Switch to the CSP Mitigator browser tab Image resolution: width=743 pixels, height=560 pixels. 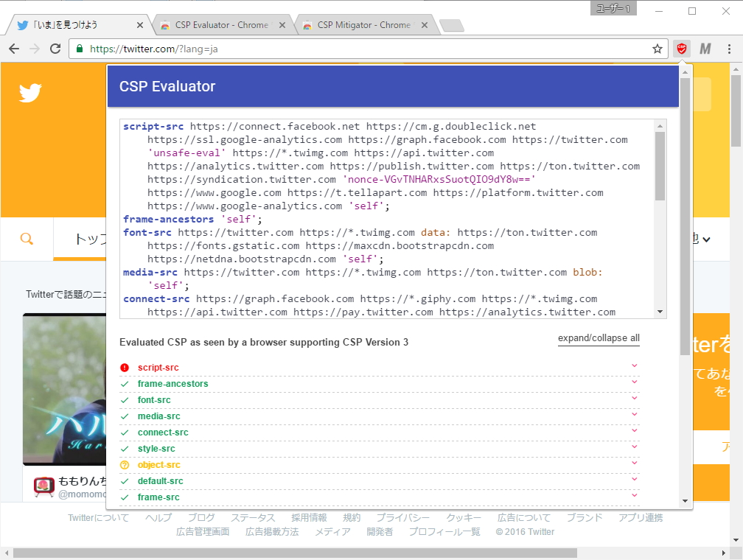tap(364, 24)
